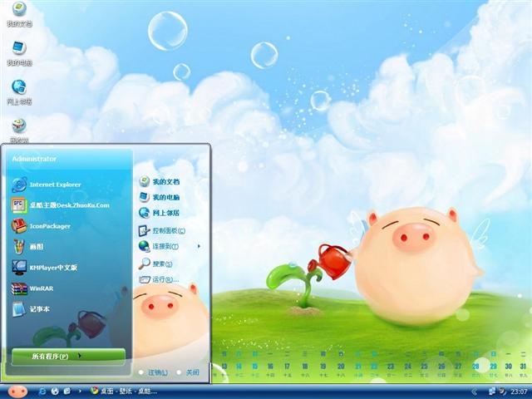Open 运行(R)... label in start menu
Image resolution: width=532 pixels, height=399 pixels.
165,279
